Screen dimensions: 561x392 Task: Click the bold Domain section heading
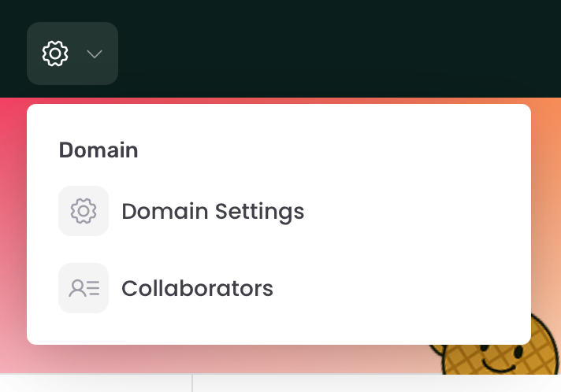(x=98, y=150)
